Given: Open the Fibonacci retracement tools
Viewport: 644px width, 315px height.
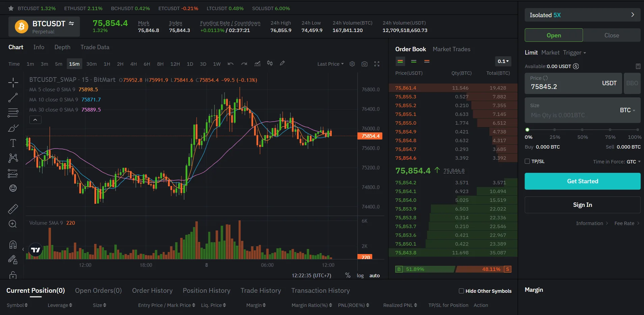Looking at the screenshot, I should [13, 113].
